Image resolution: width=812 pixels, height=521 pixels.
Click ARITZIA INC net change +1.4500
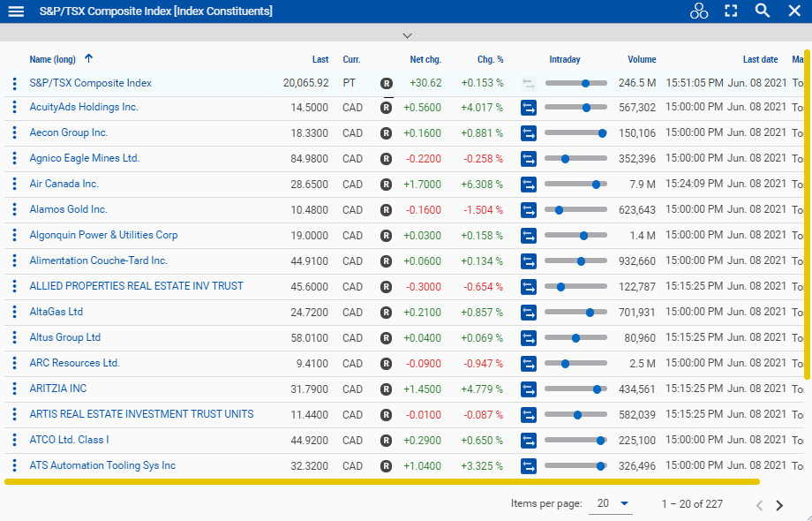coord(422,389)
